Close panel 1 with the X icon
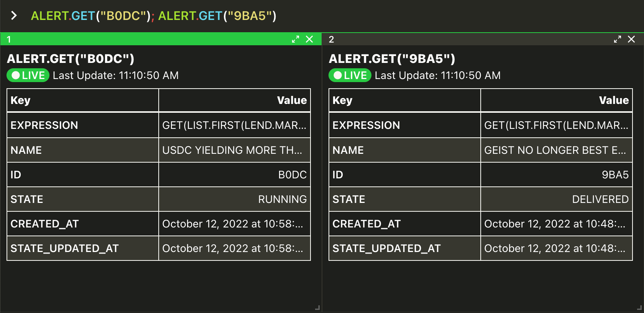The image size is (644, 313). [x=309, y=39]
